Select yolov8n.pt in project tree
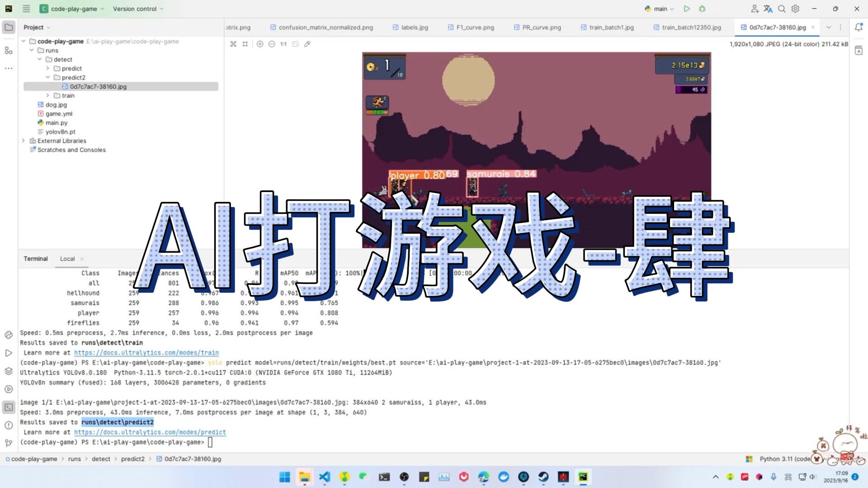 61,131
